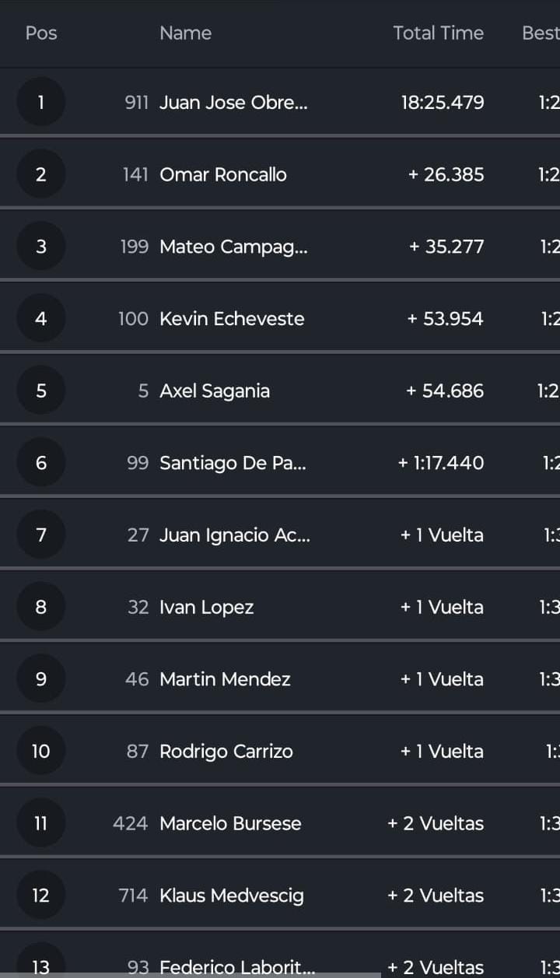Click the position 11 circle badge
560x978 pixels.
[40, 823]
